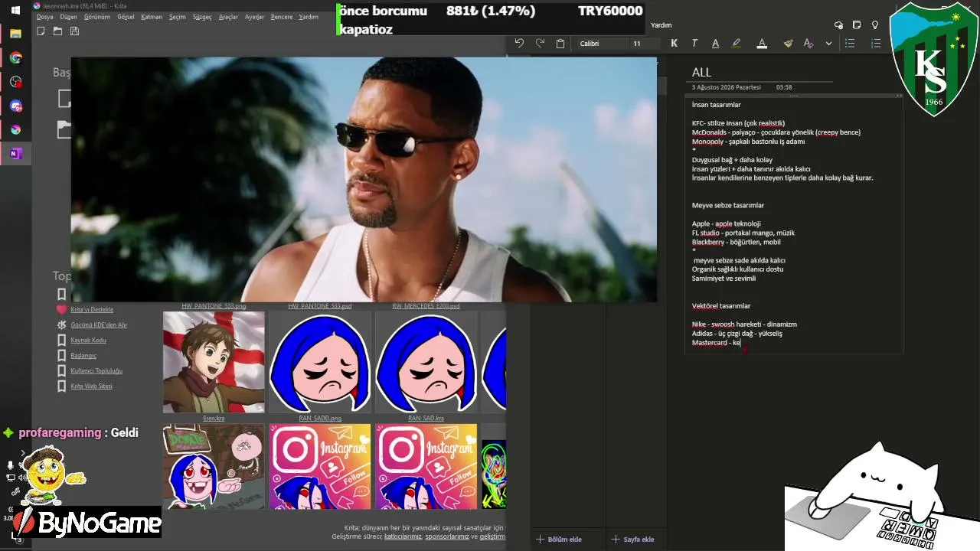Pick the font color red swatch button
Screen dimensions: 980x551
762,44
